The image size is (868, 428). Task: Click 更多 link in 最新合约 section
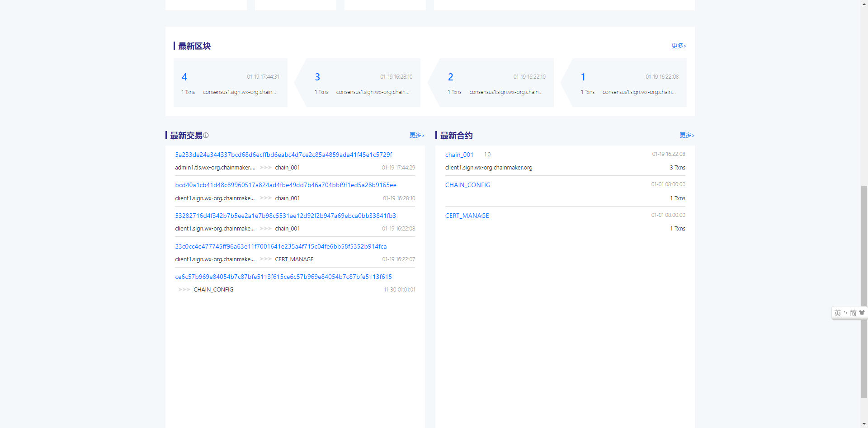coord(687,135)
